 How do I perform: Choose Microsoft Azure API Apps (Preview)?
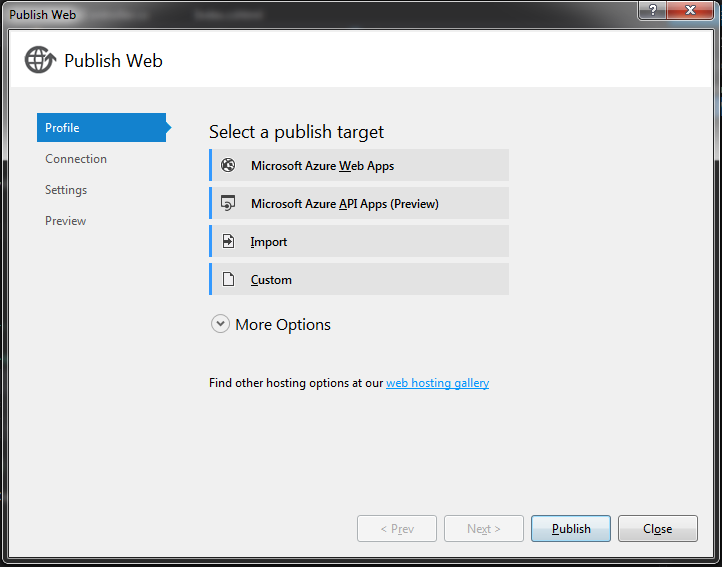359,203
